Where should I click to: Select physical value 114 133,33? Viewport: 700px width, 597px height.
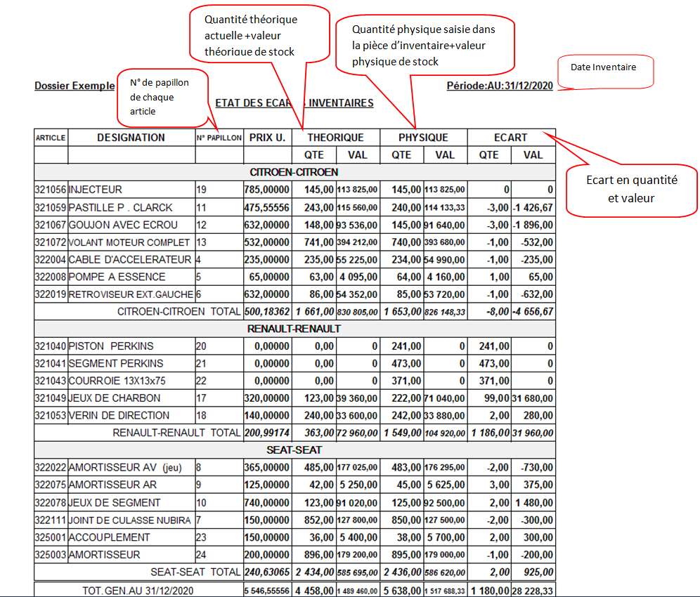tap(445, 207)
